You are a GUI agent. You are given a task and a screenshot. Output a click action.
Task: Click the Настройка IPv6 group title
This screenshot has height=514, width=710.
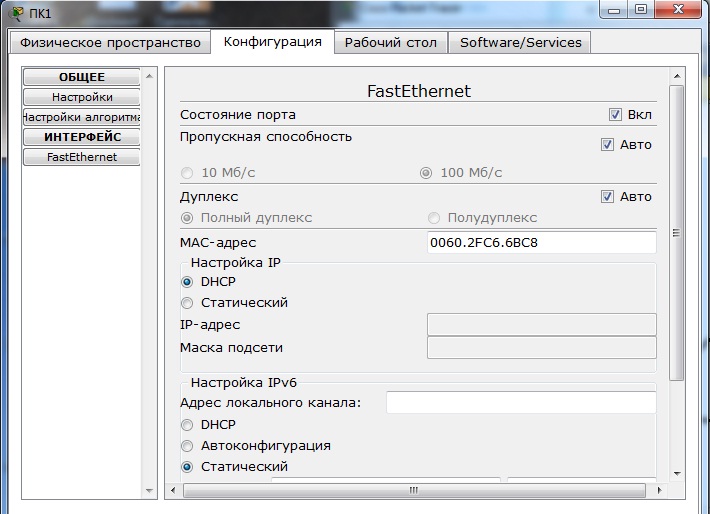click(x=244, y=383)
